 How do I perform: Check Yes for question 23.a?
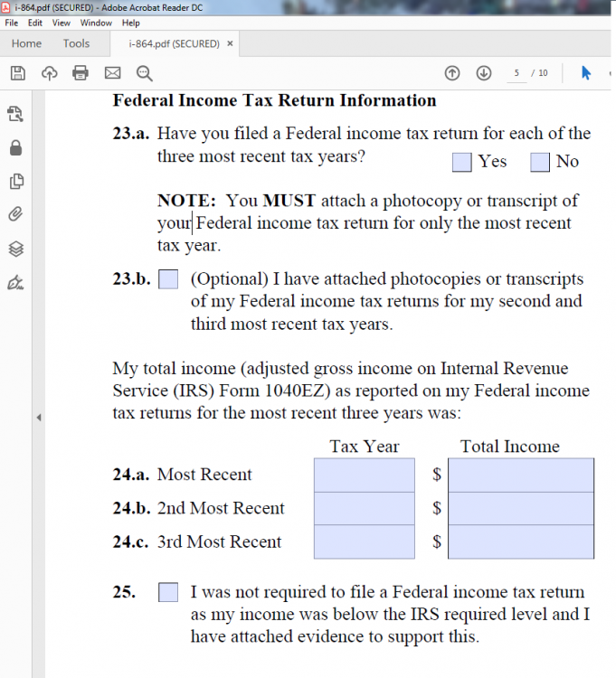(x=461, y=162)
